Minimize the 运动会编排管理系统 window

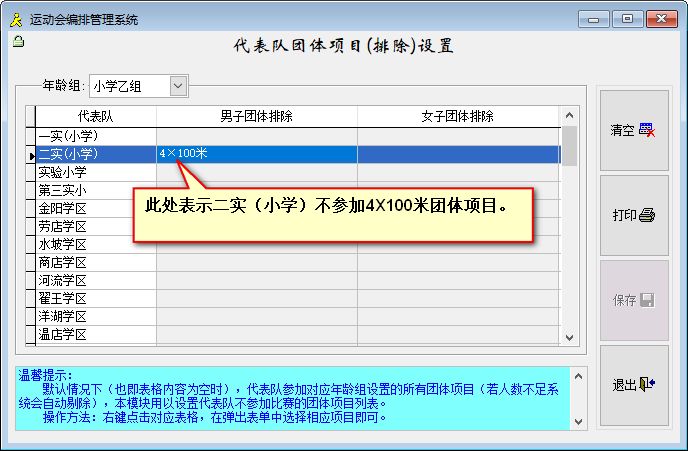click(x=594, y=20)
